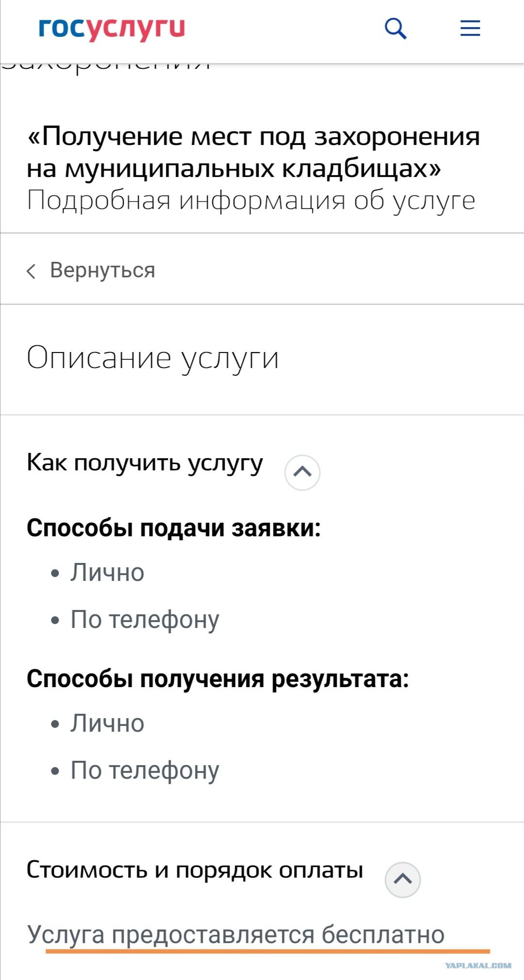Viewport: 524px width, 980px height.
Task: Click Лично under Способы подачи заявки
Action: [107, 573]
